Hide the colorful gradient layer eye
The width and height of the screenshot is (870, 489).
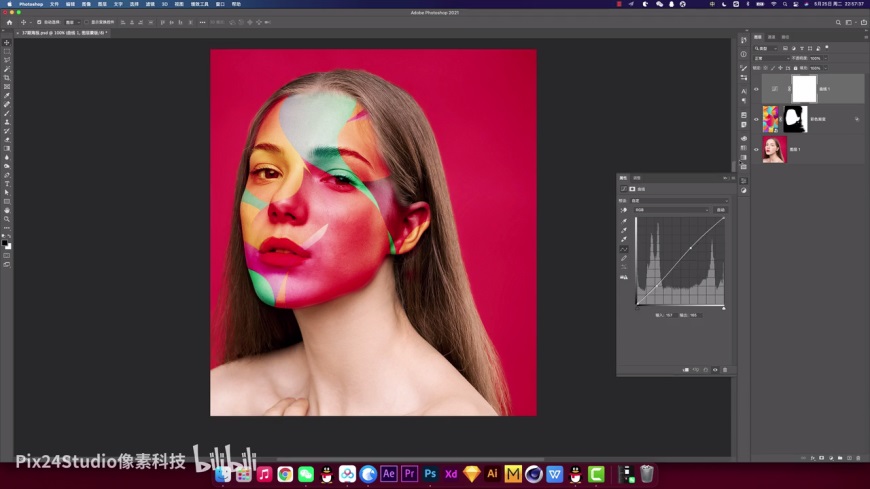756,119
